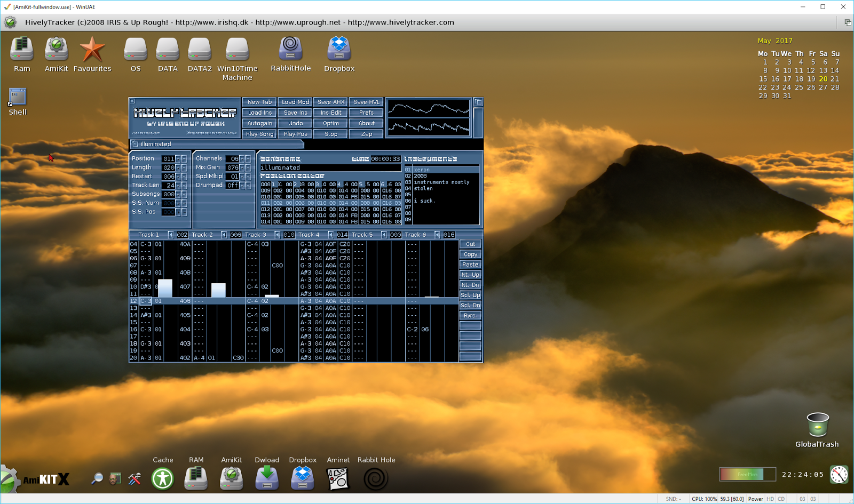The image size is (854, 504).
Task: Click Save HVL button
Action: [366, 102]
